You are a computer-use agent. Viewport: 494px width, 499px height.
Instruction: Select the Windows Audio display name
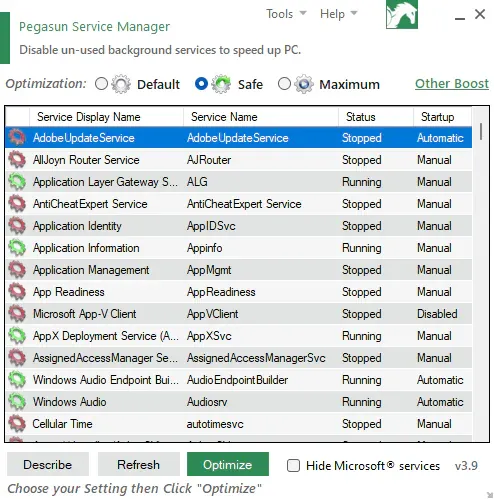point(69,402)
